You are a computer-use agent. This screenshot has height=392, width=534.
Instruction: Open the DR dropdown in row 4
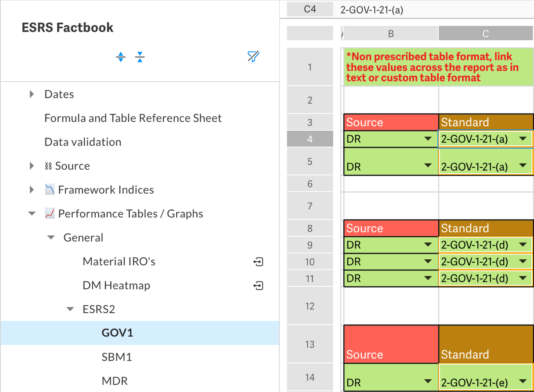(x=428, y=139)
